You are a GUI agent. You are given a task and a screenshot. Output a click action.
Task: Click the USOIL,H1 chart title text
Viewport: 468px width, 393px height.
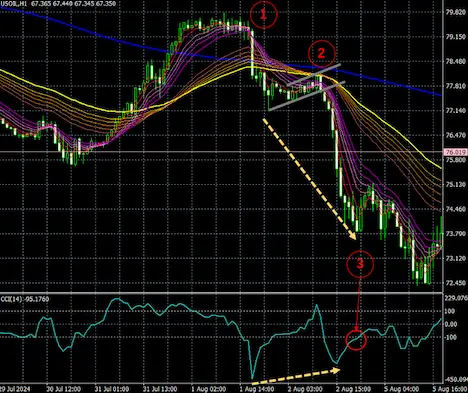click(14, 4)
